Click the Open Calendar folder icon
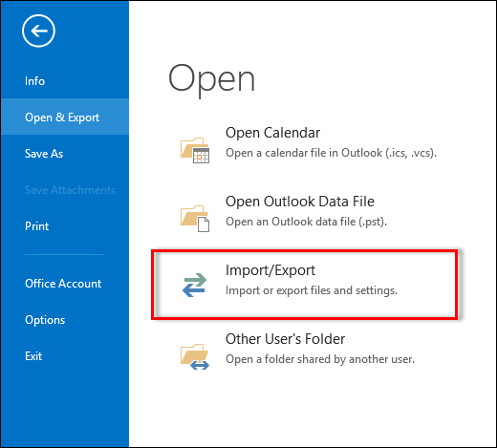497x448 pixels. [195, 150]
